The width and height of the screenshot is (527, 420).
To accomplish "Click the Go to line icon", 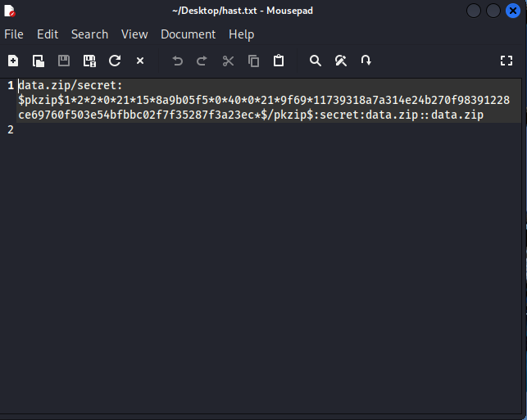I will click(366, 61).
